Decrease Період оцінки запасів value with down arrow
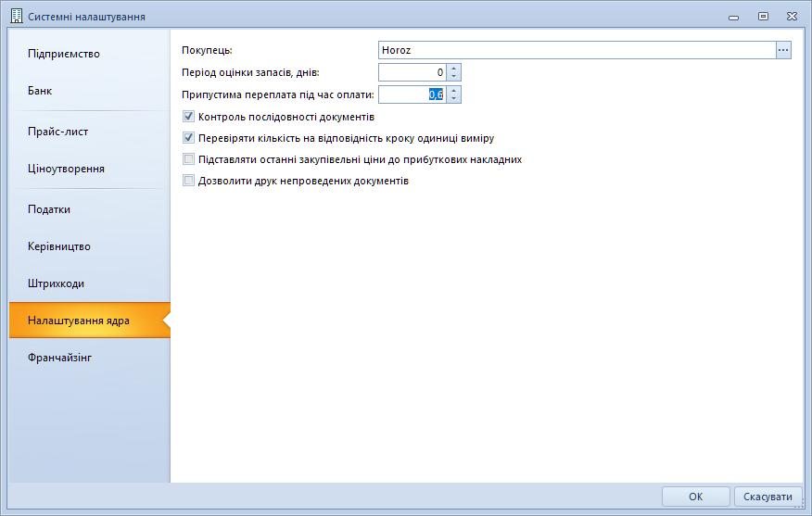 tap(453, 77)
